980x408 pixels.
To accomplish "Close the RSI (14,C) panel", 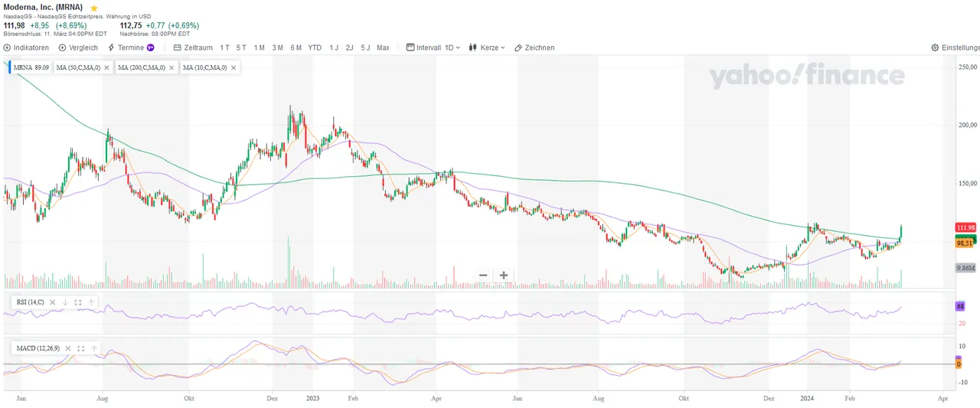I will coord(53,302).
